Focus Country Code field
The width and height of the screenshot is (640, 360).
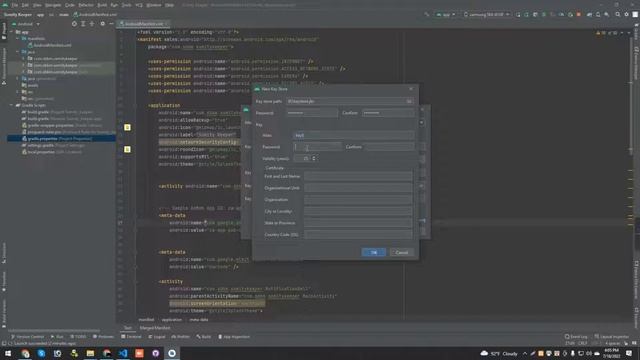358,235
